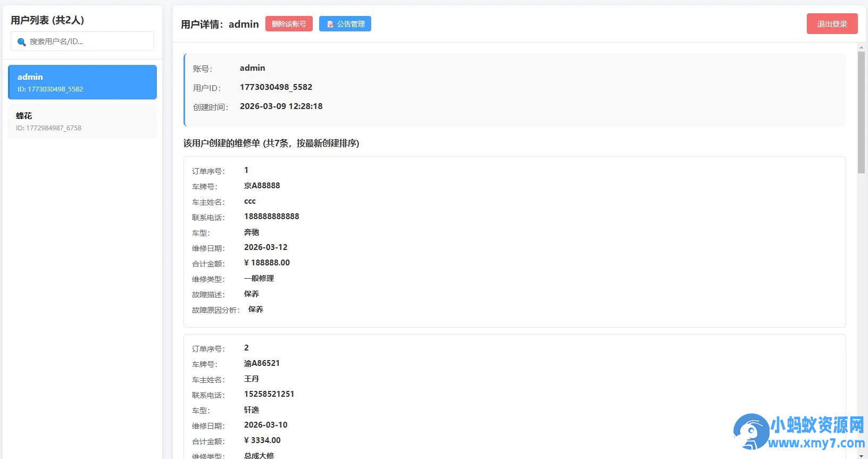Click total amount ¥ 3334.00
The image size is (868, 459).
pyautogui.click(x=262, y=440)
